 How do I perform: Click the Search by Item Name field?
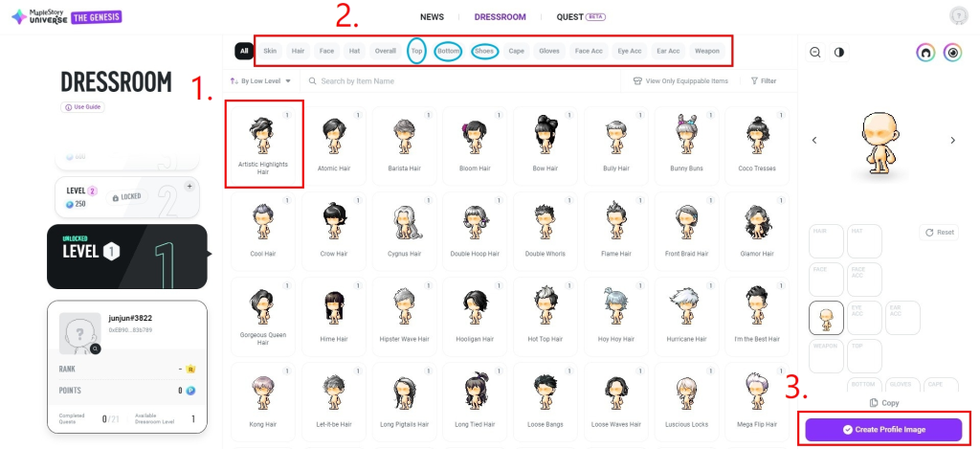click(459, 80)
